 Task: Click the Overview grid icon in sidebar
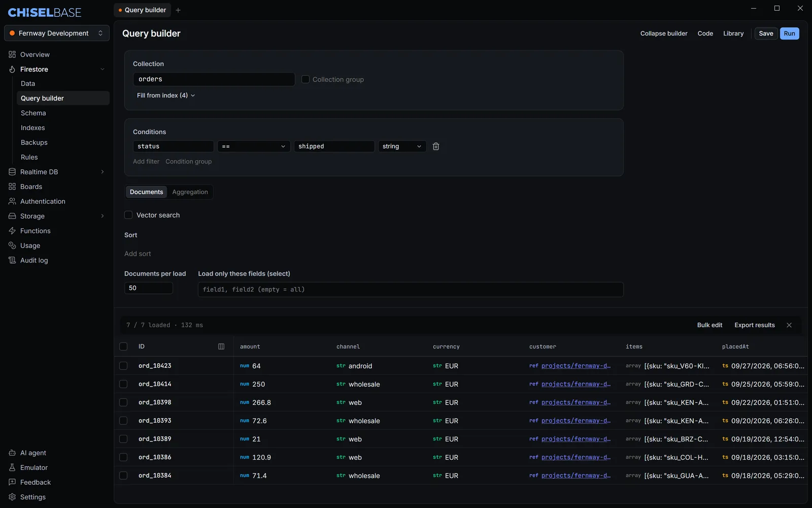(x=12, y=54)
